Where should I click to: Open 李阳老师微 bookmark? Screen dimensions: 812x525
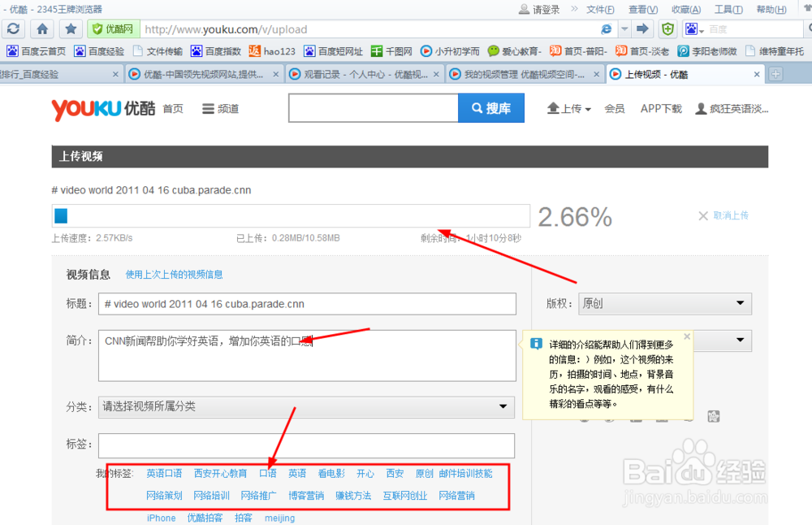(707, 50)
